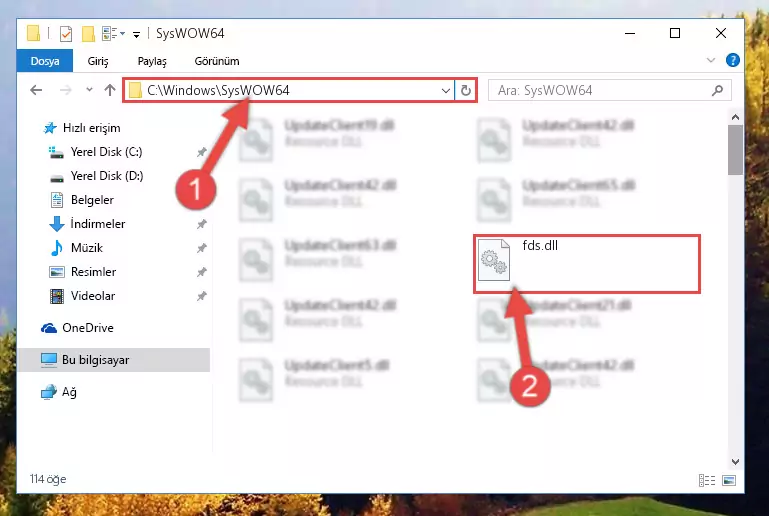Select the fds.dll file name

click(x=540, y=245)
